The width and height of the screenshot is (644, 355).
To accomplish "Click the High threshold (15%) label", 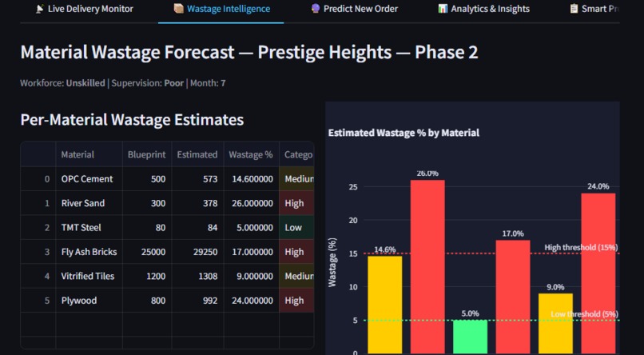I will [581, 247].
